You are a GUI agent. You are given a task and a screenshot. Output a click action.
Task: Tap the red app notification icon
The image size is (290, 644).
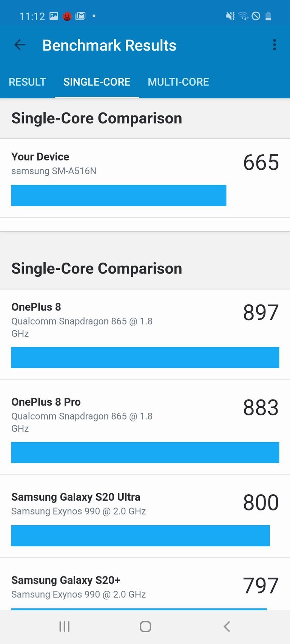click(x=67, y=16)
